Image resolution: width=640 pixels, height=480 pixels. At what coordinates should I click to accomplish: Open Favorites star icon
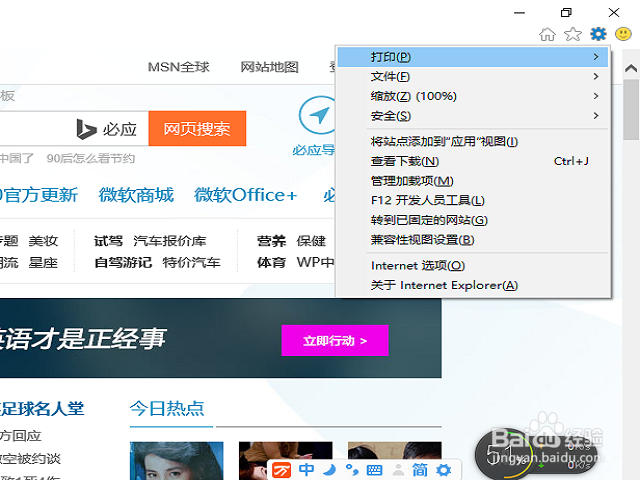click(x=573, y=34)
